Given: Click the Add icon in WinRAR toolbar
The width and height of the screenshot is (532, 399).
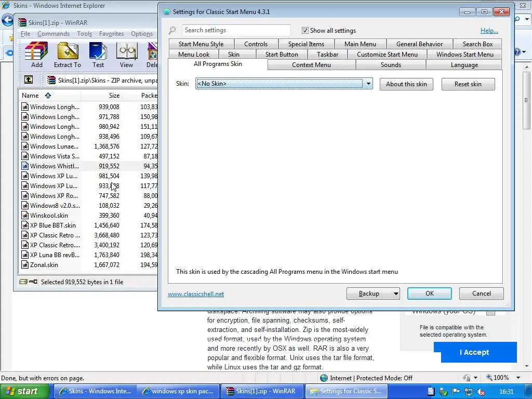Looking at the screenshot, I should (37, 51).
